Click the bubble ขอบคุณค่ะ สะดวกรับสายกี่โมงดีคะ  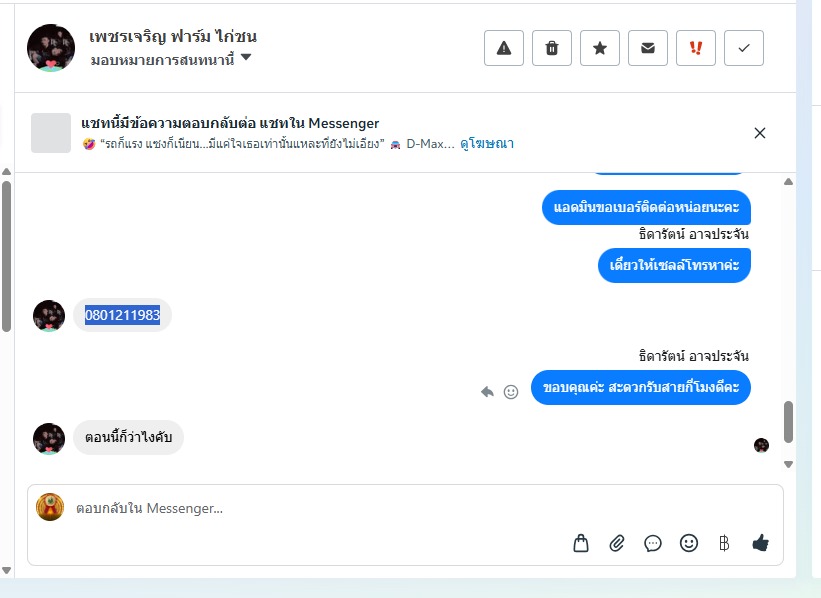tap(641, 387)
